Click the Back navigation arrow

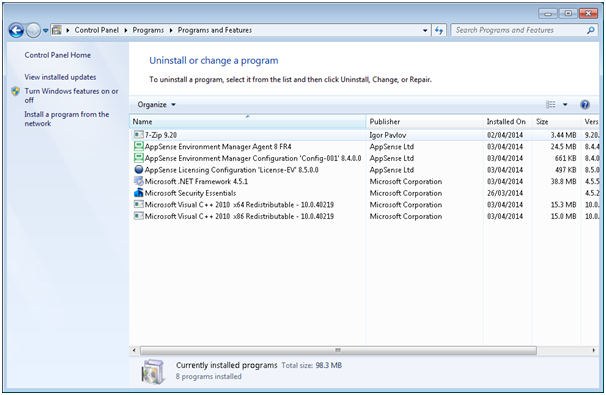click(x=16, y=30)
